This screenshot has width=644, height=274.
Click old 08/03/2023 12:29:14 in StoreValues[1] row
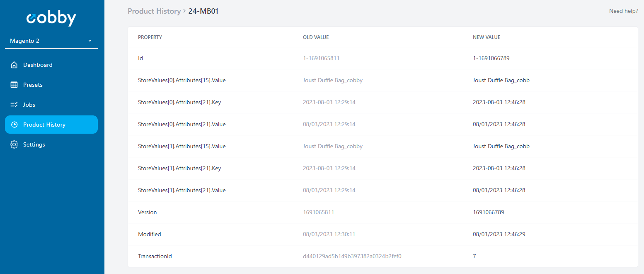point(329,191)
